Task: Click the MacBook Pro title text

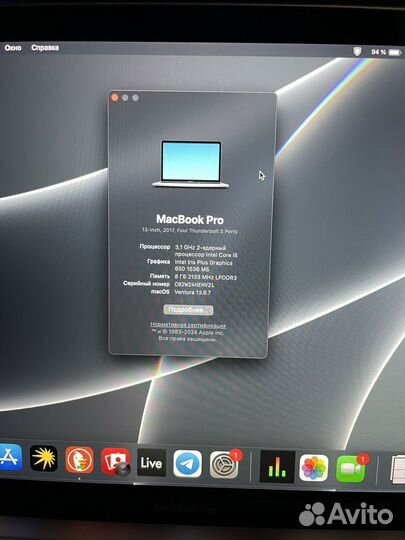Action: [x=190, y=219]
